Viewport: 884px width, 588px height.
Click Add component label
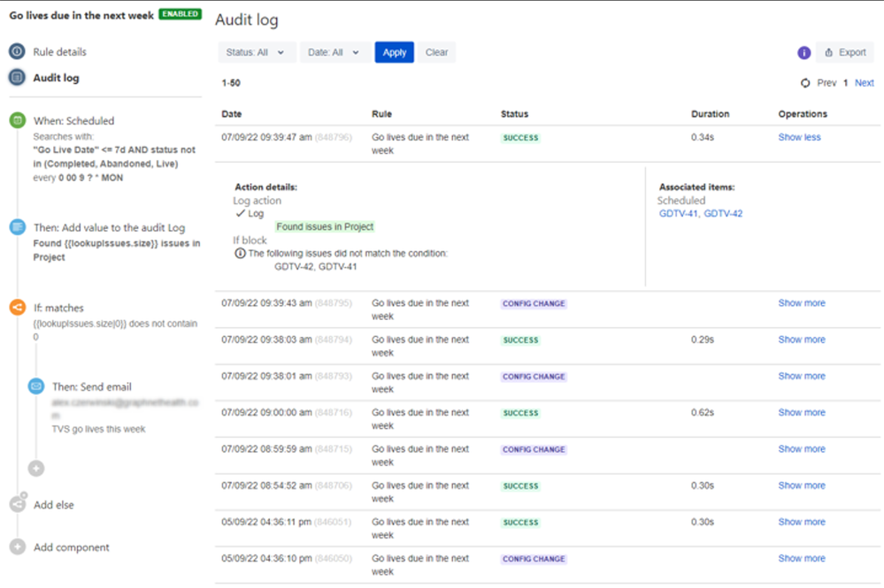[x=71, y=547]
